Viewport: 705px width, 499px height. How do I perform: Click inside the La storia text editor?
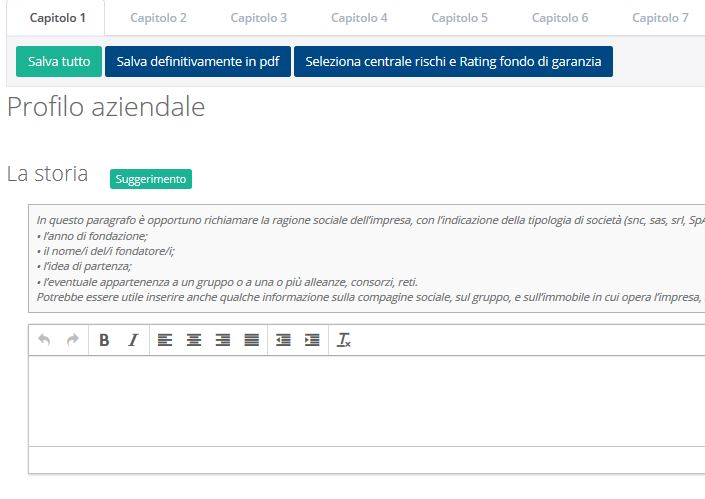366,401
